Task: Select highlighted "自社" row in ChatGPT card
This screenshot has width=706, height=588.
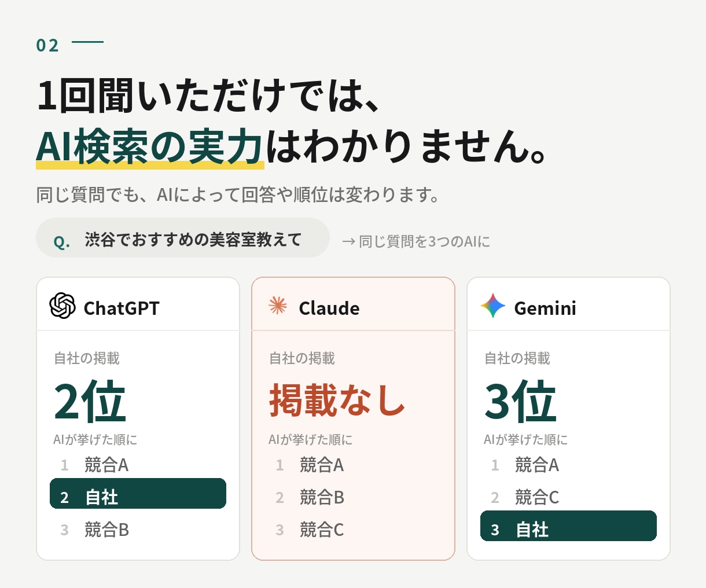Action: click(138, 494)
